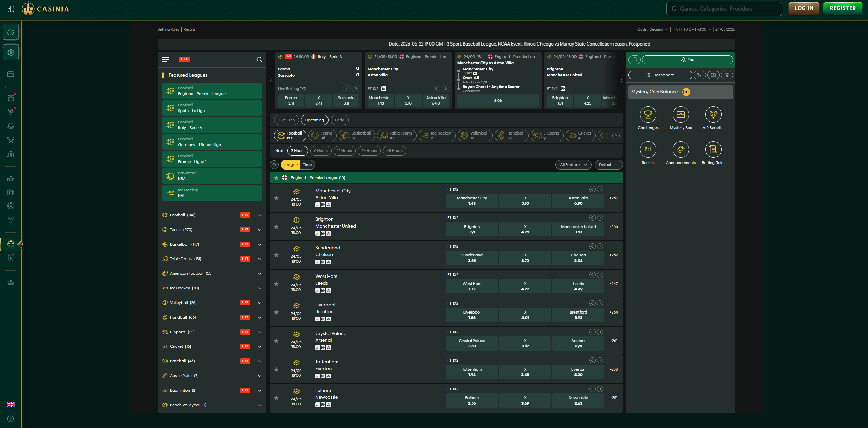Open the Default sort dropdown

point(608,165)
